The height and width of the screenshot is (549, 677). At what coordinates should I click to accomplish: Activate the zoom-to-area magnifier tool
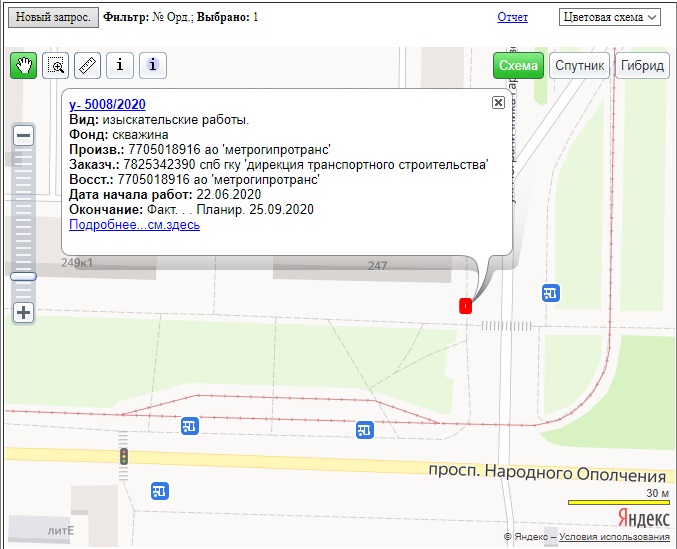point(56,65)
